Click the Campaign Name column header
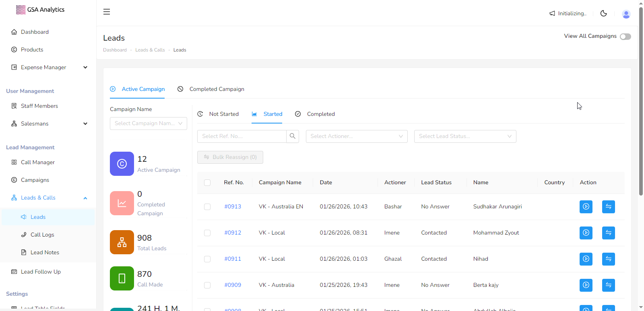Screen dimensions: 644x311 point(280,183)
